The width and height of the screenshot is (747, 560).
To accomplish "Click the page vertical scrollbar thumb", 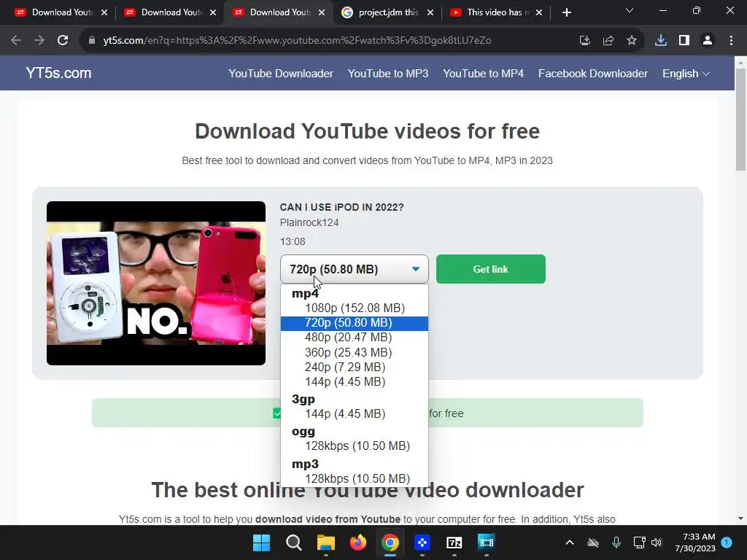I will pyautogui.click(x=740, y=119).
